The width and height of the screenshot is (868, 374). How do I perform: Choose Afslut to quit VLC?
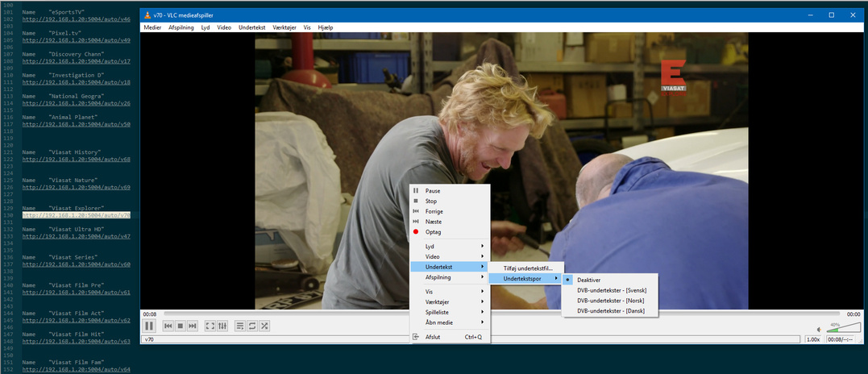[x=450, y=337]
